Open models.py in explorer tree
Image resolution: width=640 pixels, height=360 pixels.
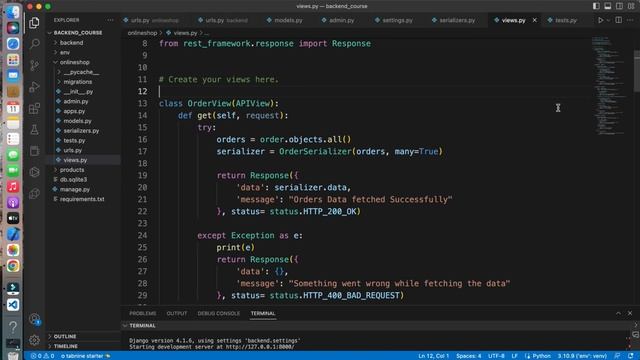tap(77, 121)
